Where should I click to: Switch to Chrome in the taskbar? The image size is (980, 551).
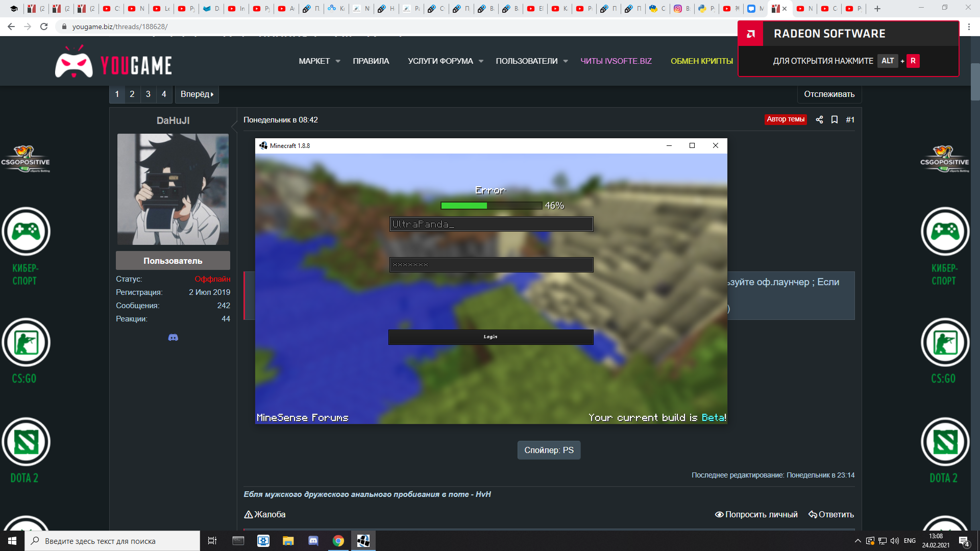pyautogui.click(x=338, y=541)
